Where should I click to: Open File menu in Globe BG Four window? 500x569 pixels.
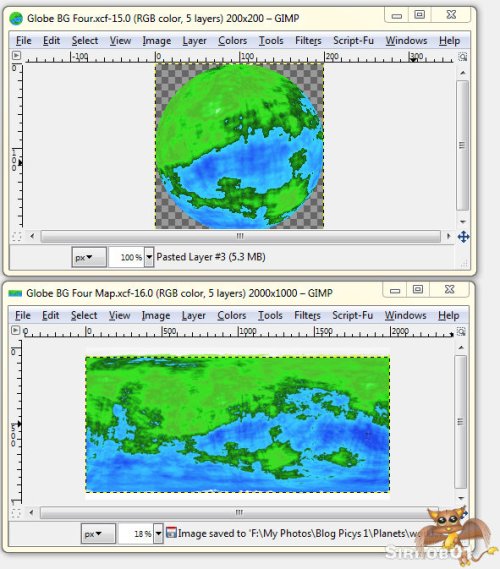[x=24, y=41]
